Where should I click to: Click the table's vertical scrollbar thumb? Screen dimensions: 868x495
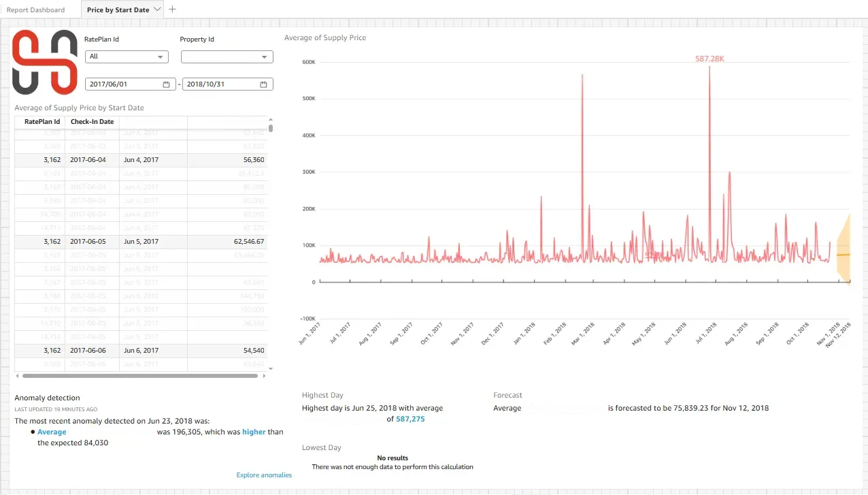(271, 128)
